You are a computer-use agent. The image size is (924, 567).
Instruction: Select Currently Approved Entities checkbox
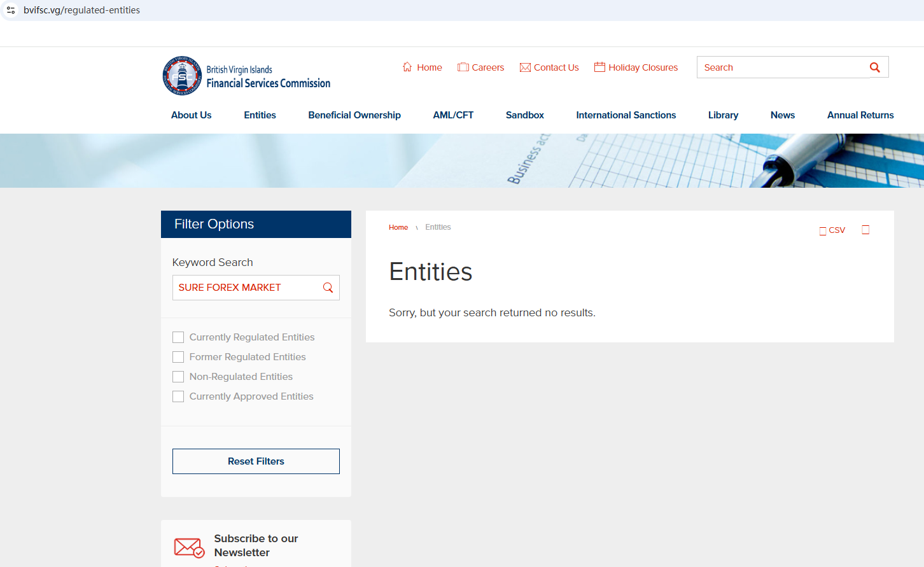click(178, 396)
